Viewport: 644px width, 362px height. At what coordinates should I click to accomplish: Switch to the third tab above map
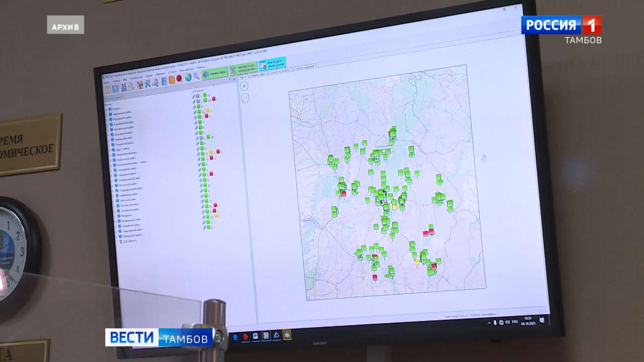coord(281,71)
